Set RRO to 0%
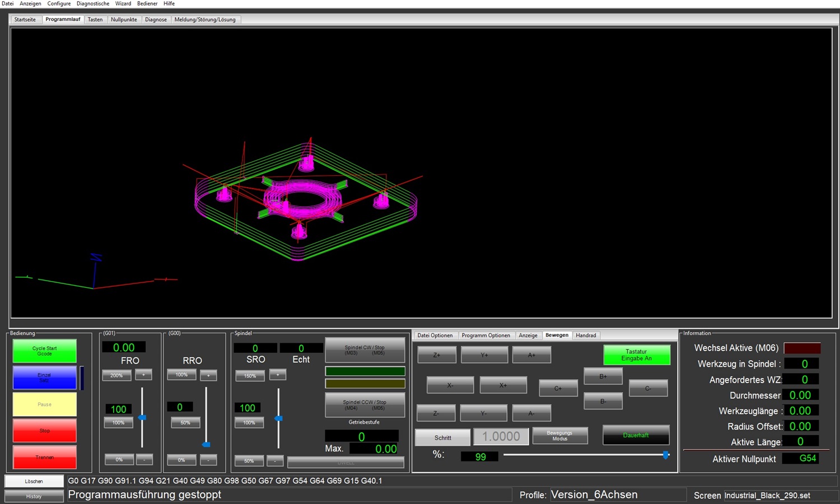This screenshot has width=840, height=504. [181, 460]
